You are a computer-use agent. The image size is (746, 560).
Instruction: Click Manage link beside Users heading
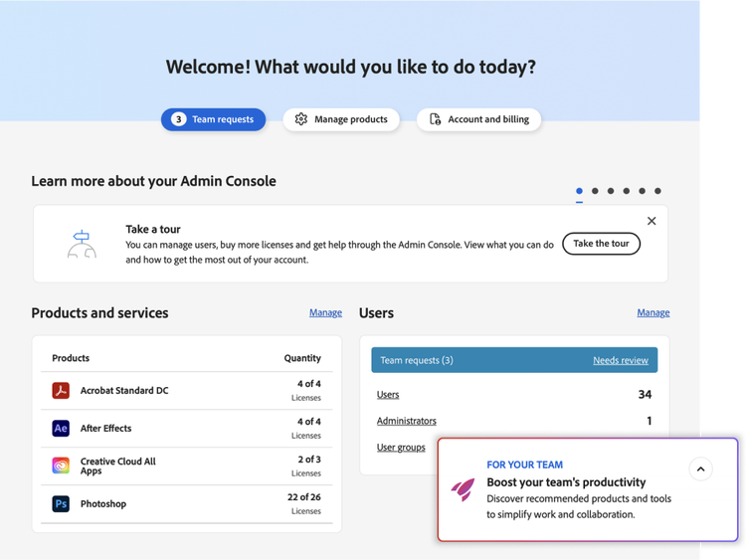pos(653,312)
